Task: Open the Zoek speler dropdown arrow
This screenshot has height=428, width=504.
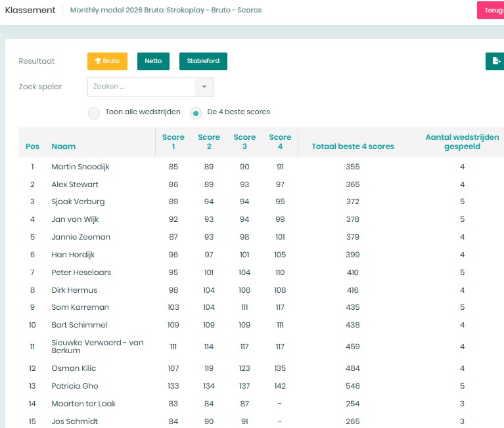Action: (204, 87)
